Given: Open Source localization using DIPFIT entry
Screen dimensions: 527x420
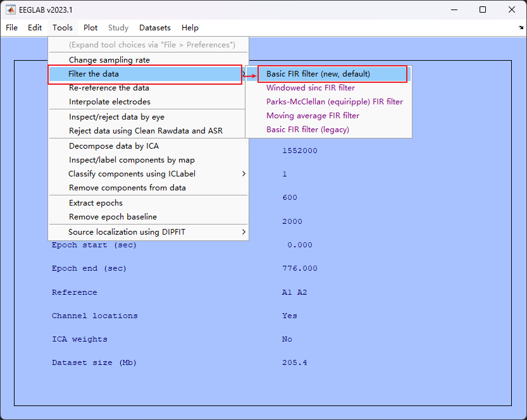Looking at the screenshot, I should point(148,232).
